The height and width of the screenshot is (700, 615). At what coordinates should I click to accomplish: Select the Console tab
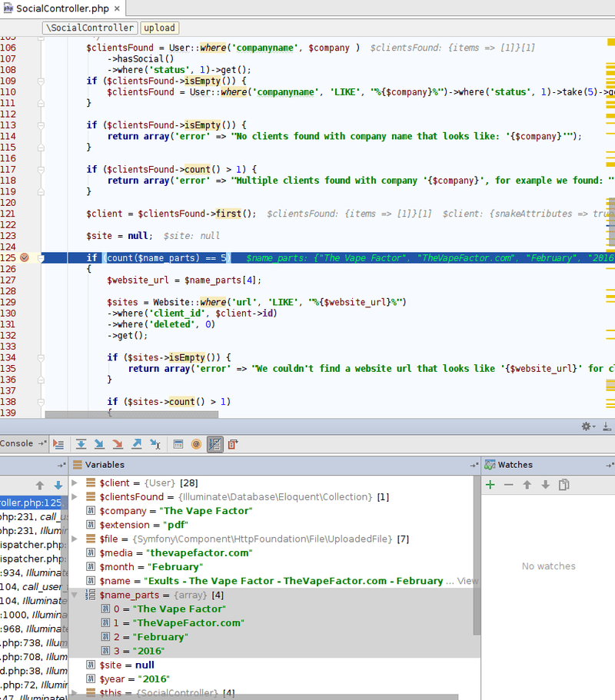pos(17,443)
